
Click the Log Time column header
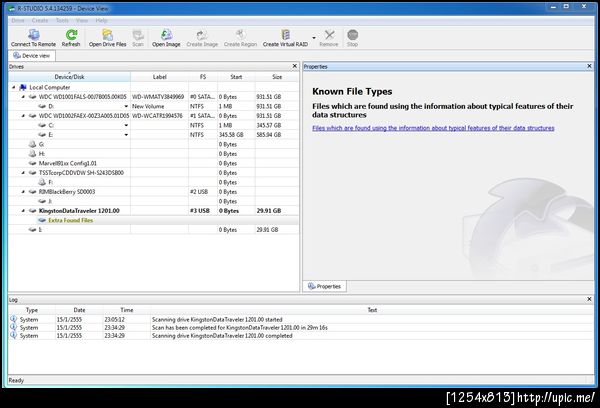(127, 310)
